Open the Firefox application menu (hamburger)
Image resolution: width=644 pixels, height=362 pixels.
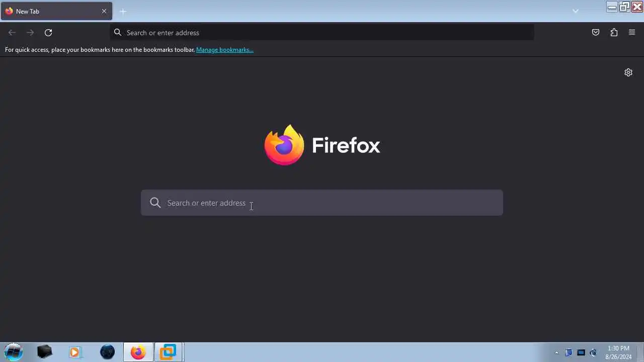tap(632, 33)
